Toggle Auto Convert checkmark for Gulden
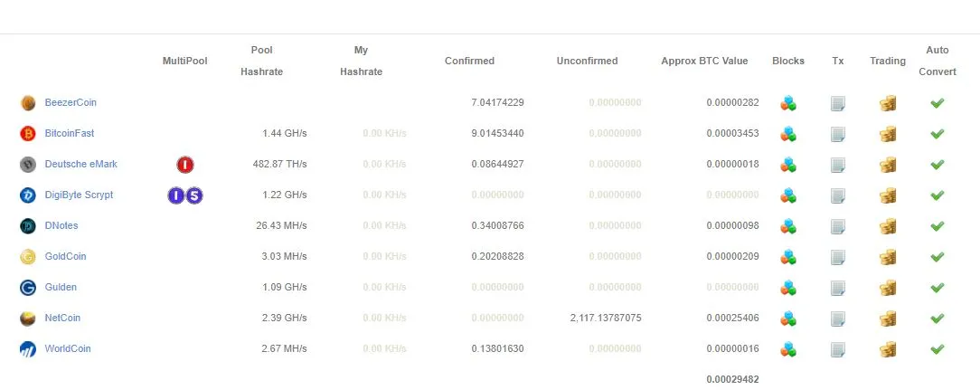This screenshot has width=980, height=390. pyautogui.click(x=937, y=288)
